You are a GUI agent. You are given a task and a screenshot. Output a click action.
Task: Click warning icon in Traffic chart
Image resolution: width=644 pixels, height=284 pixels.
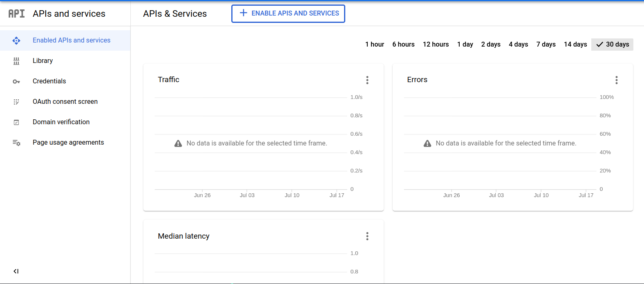coord(178,143)
